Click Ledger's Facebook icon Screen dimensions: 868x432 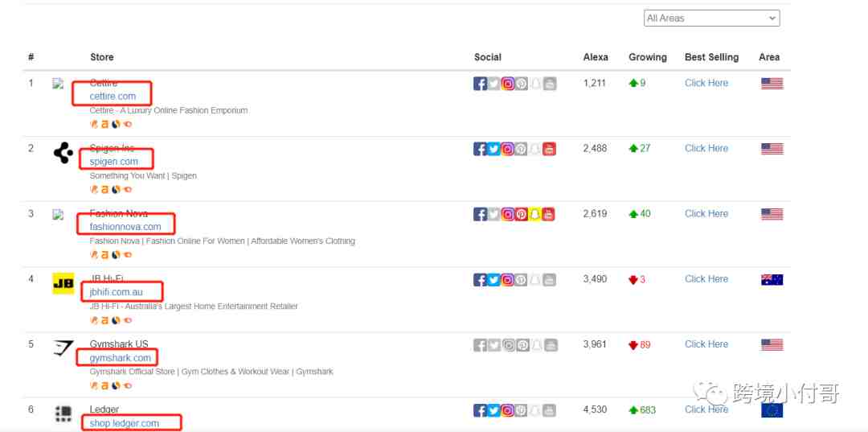point(481,410)
